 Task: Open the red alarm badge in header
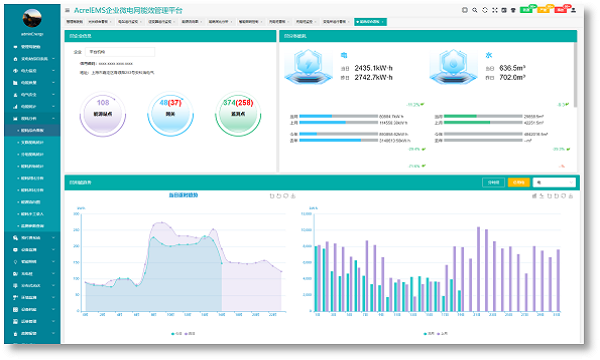point(561,10)
